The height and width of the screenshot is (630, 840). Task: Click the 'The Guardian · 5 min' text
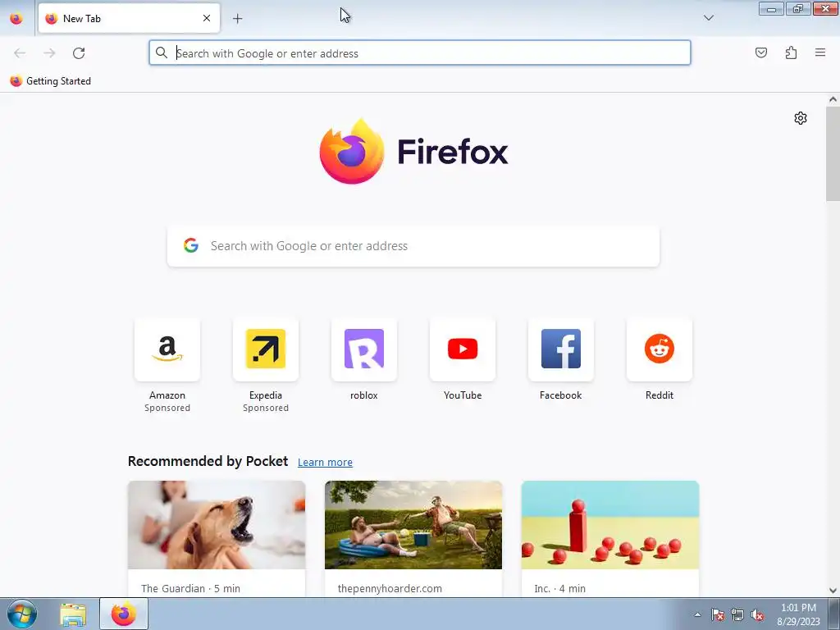click(190, 588)
